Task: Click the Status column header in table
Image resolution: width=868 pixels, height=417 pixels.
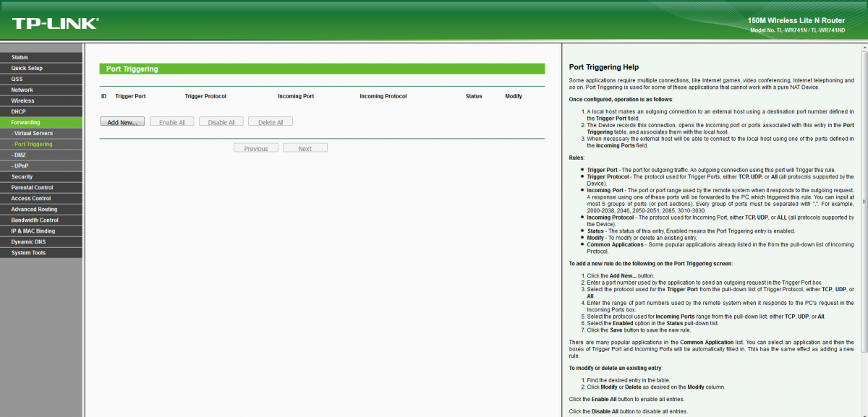Action: click(474, 96)
